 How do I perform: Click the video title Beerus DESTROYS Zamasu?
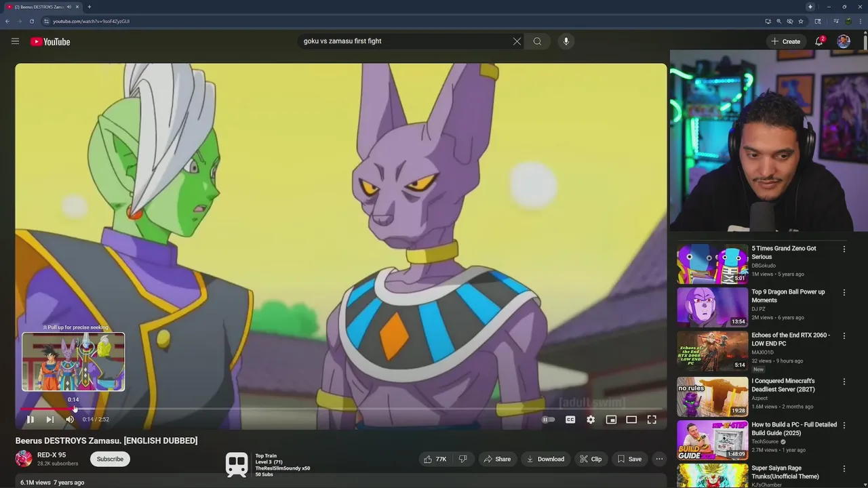(106, 441)
